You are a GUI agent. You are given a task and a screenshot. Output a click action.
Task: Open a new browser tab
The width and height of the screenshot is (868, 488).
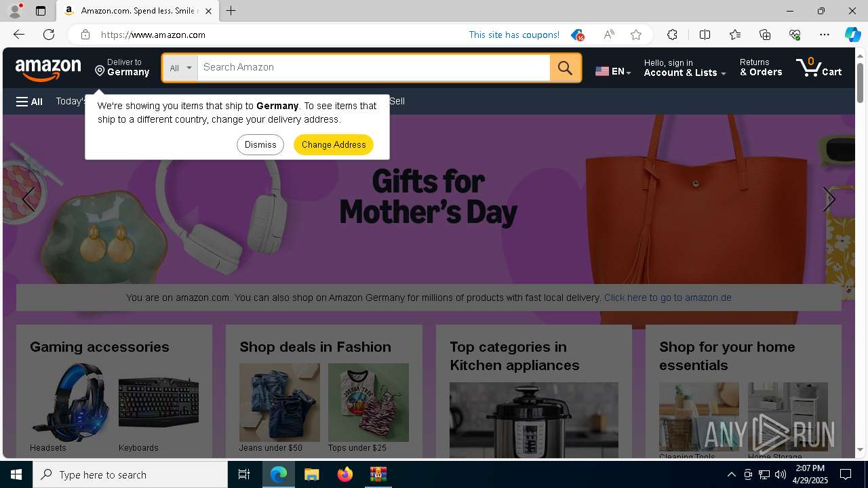point(231,11)
